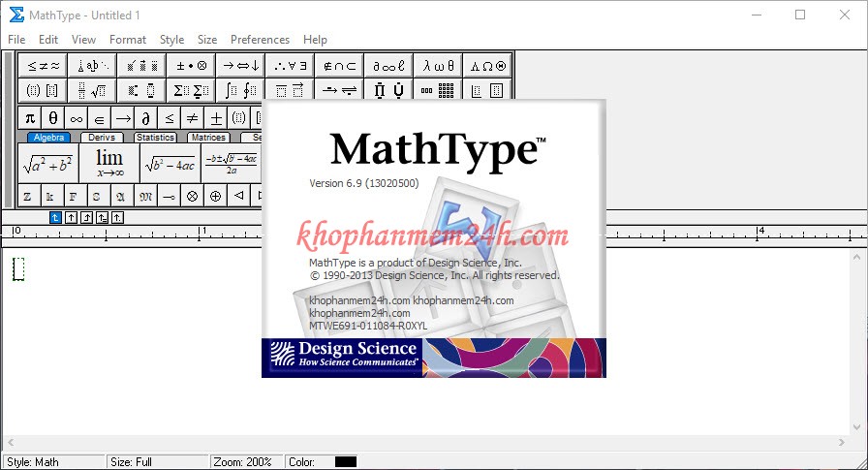This screenshot has width=868, height=470.
Task: Select the center-justified tab stop button
Action: [x=71, y=217]
